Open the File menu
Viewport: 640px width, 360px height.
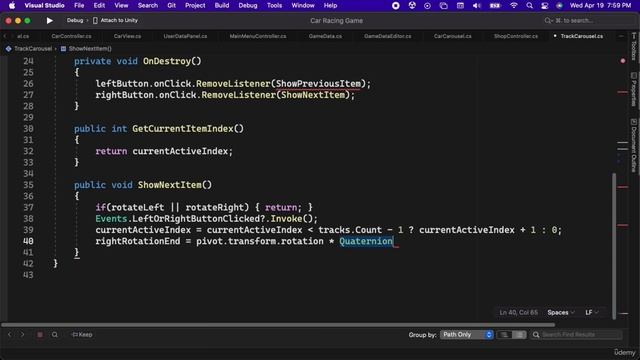point(79,5)
